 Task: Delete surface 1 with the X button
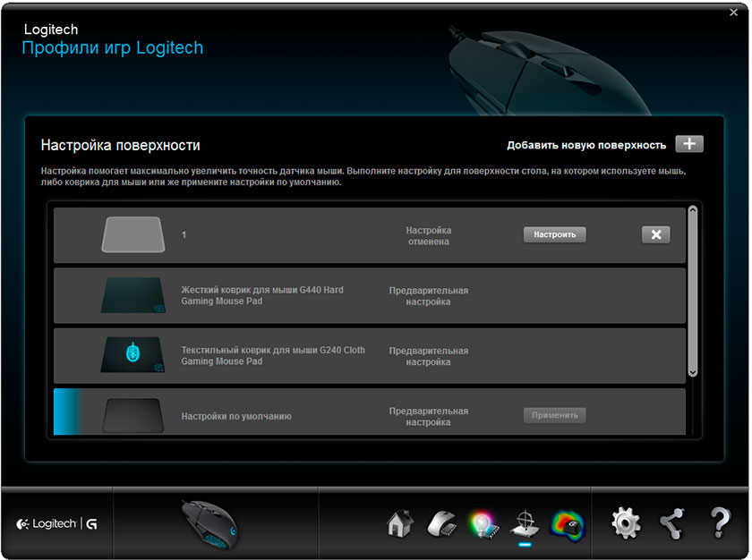click(655, 234)
